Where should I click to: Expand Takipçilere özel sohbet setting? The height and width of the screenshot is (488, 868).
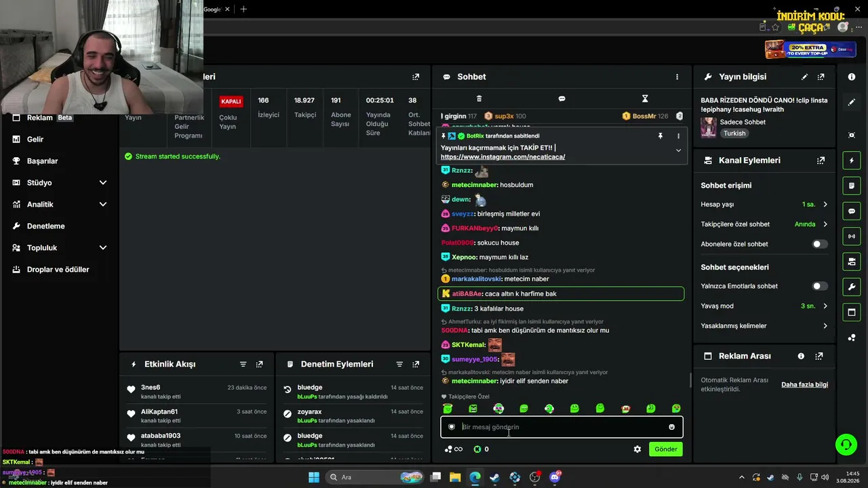click(x=764, y=224)
